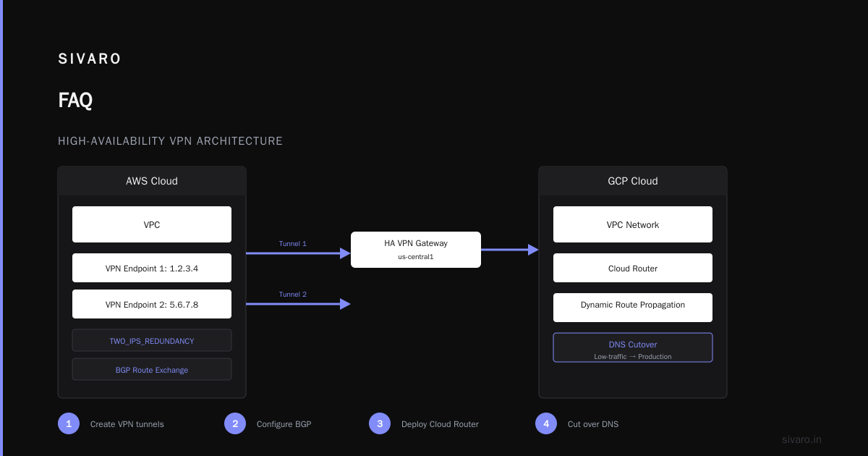This screenshot has width=868, height=456.
Task: Click the Create VPN tunnels step label
Action: point(127,424)
